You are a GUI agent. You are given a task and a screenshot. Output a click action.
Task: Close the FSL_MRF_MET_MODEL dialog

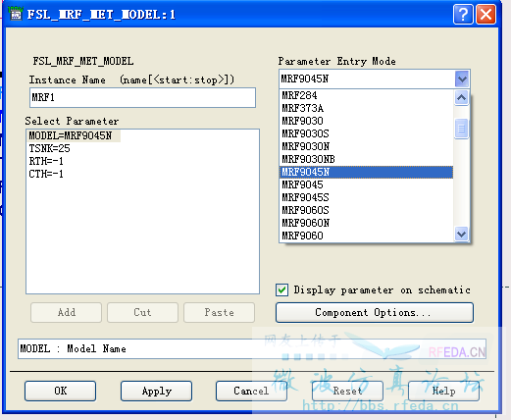pyautogui.click(x=485, y=15)
